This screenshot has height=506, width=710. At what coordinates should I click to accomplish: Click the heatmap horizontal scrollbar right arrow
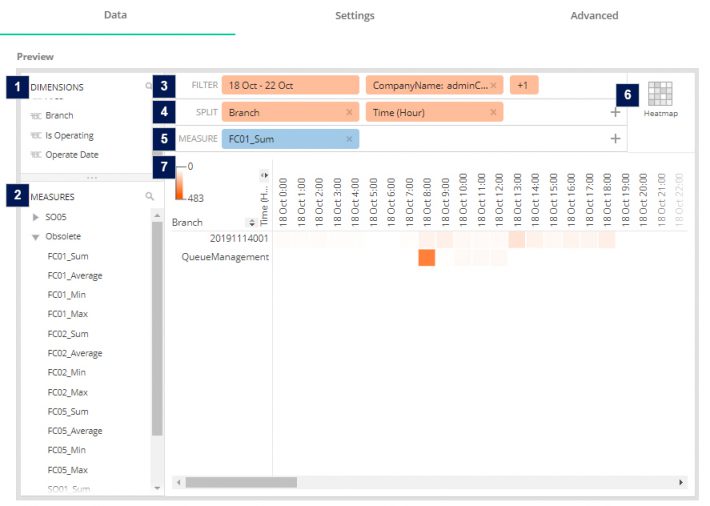pos(681,482)
